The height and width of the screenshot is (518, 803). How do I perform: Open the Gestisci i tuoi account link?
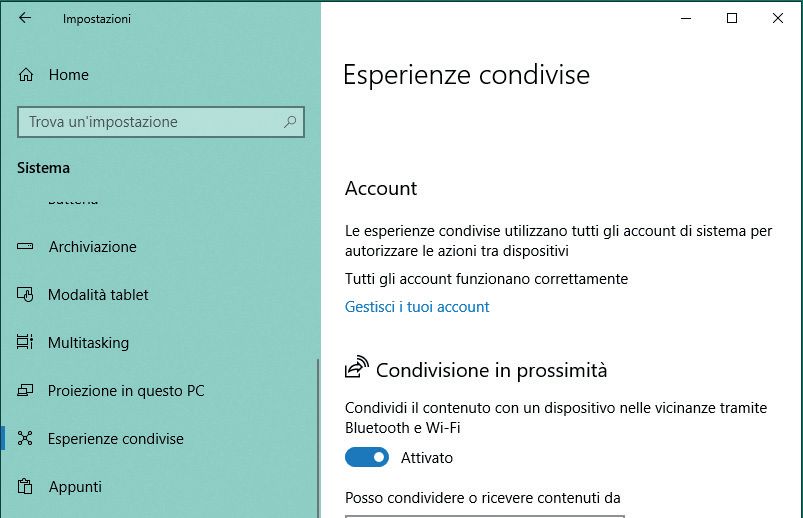417,306
